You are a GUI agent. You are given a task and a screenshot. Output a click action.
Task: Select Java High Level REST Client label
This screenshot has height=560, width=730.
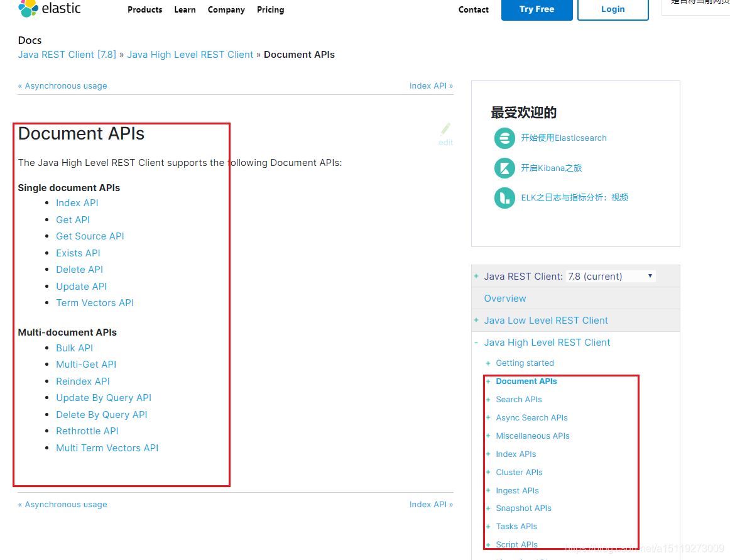547,343
